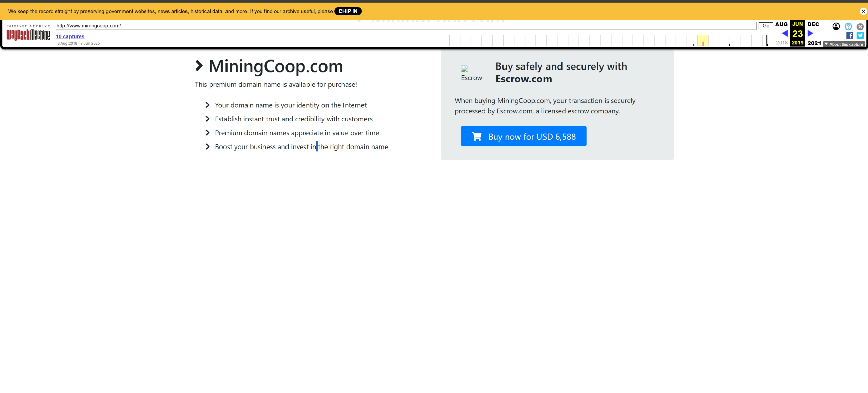Focus the Wayback URL input field
868x393 pixels.
pyautogui.click(x=406, y=26)
